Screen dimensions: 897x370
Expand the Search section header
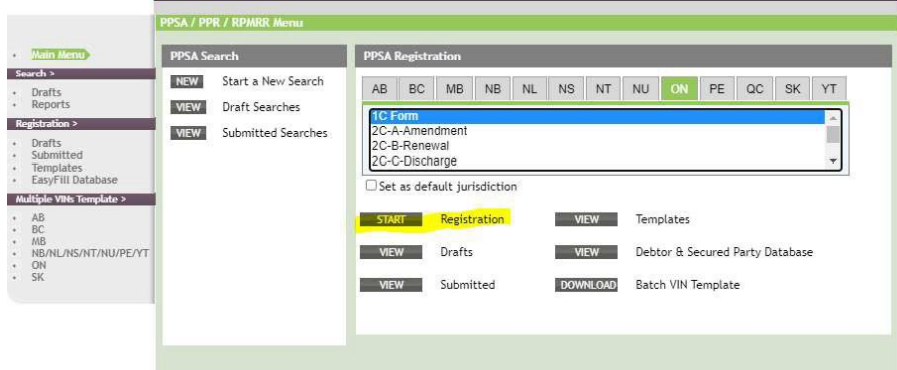81,74
